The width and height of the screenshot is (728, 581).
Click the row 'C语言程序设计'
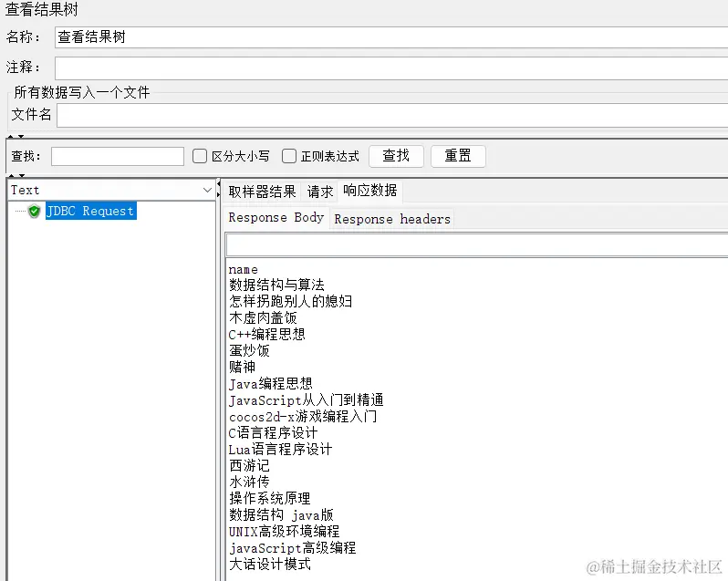(x=273, y=432)
